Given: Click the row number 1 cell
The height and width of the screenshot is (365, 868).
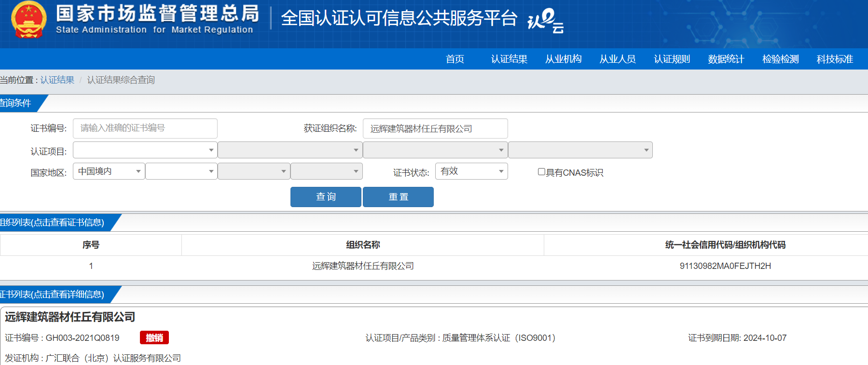Looking at the screenshot, I should coord(91,266).
